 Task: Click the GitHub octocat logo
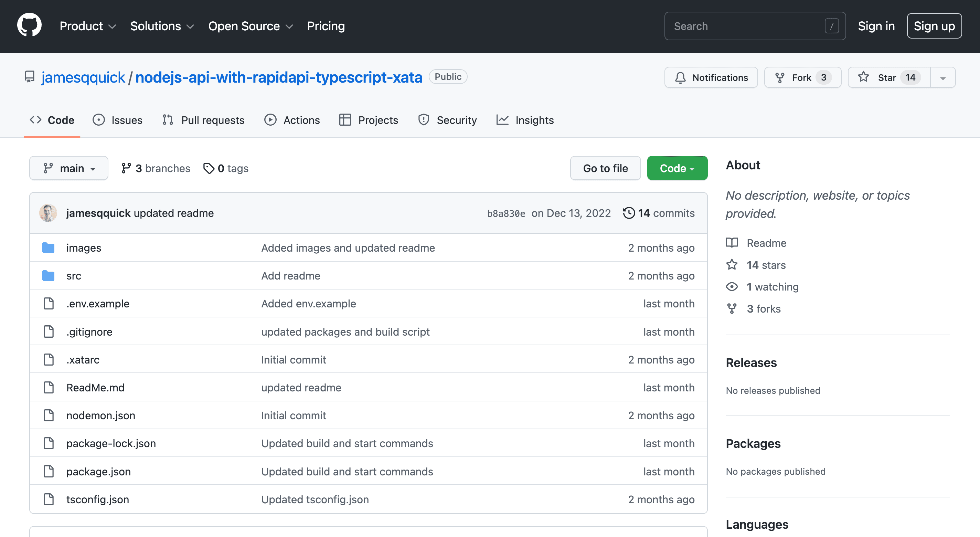(29, 25)
